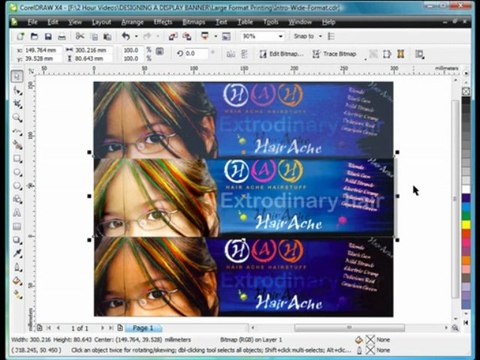Click the Edit Bitmap button
Screen dimensions: 480x360
click(x=282, y=54)
